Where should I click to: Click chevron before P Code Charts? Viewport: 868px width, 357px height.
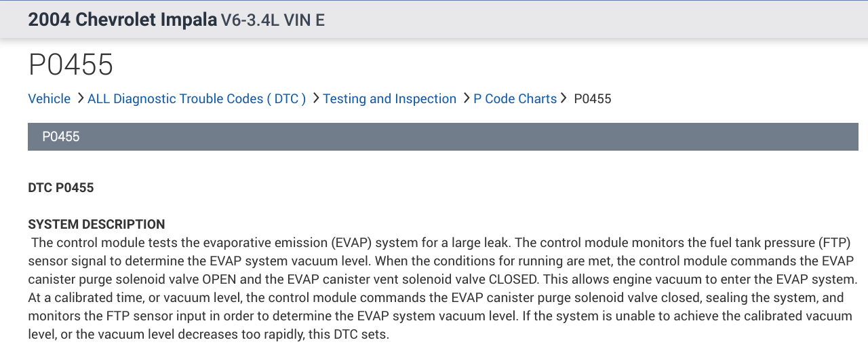point(466,98)
